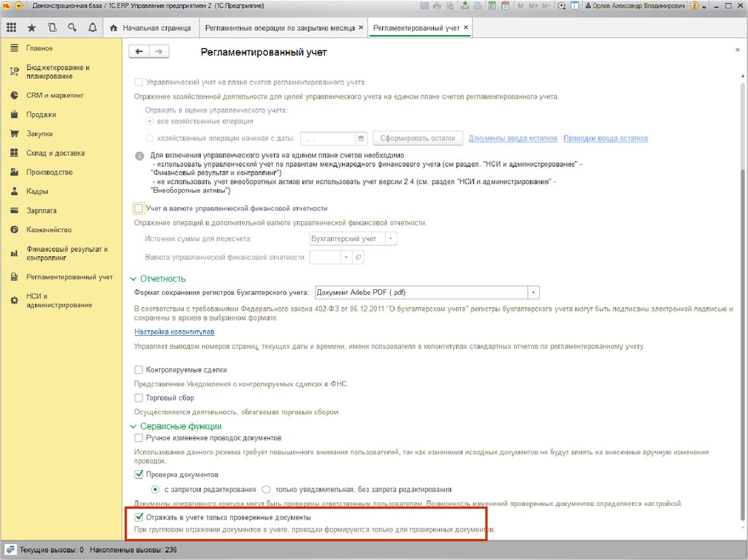Collapse the Отчетность section
The image size is (748, 560).
click(x=134, y=279)
